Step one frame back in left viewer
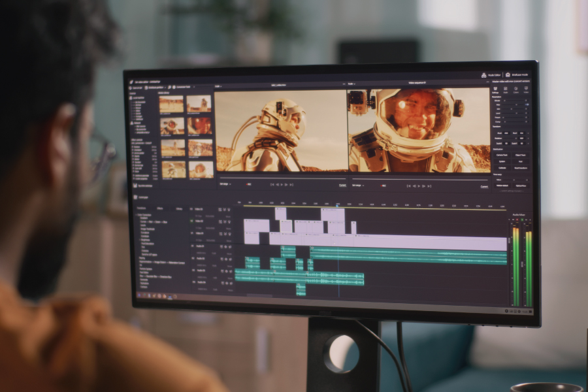 tap(278, 184)
